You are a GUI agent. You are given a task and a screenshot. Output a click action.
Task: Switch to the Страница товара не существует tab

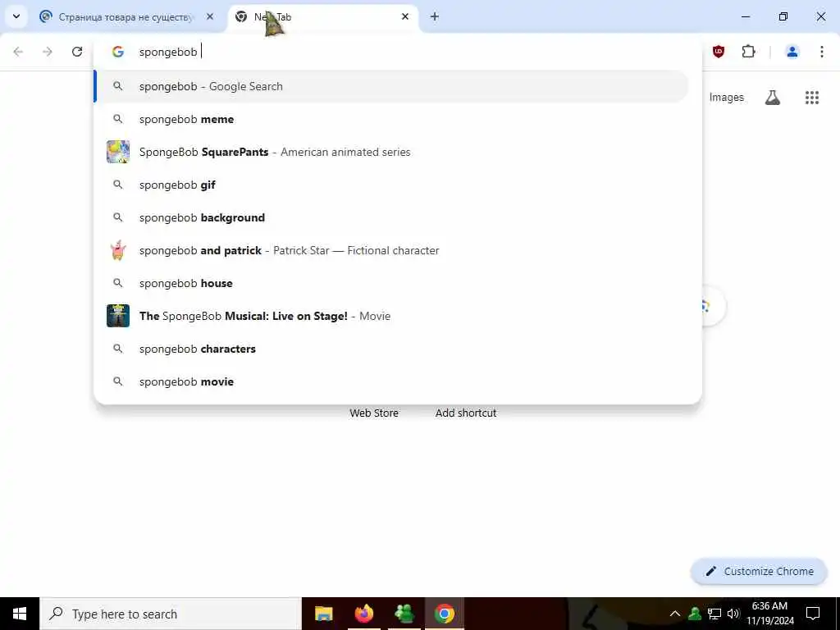pos(127,17)
